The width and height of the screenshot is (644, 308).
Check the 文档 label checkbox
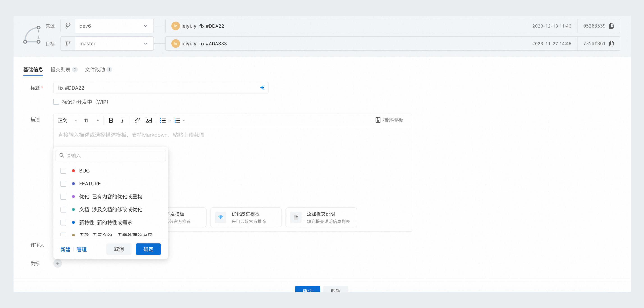click(64, 209)
